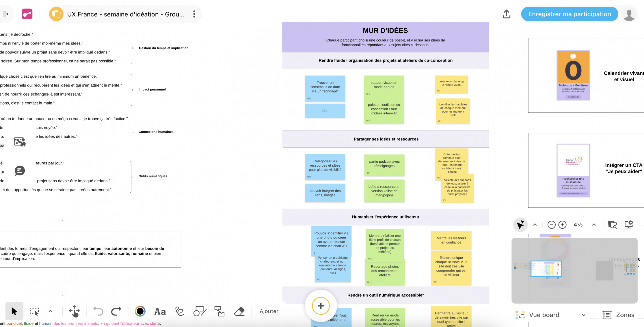Viewport: 644px width, 327px height.
Task: Open the board title three-dot menu
Action: [x=194, y=14]
